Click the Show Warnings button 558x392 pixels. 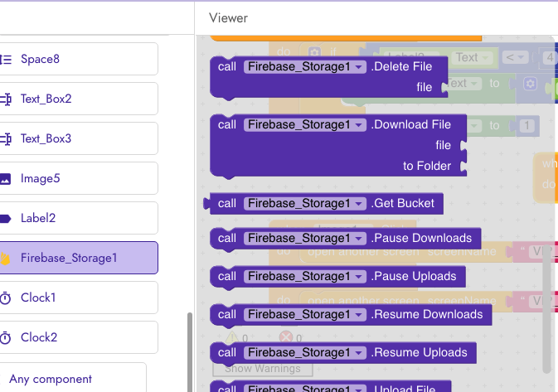pyautogui.click(x=256, y=368)
